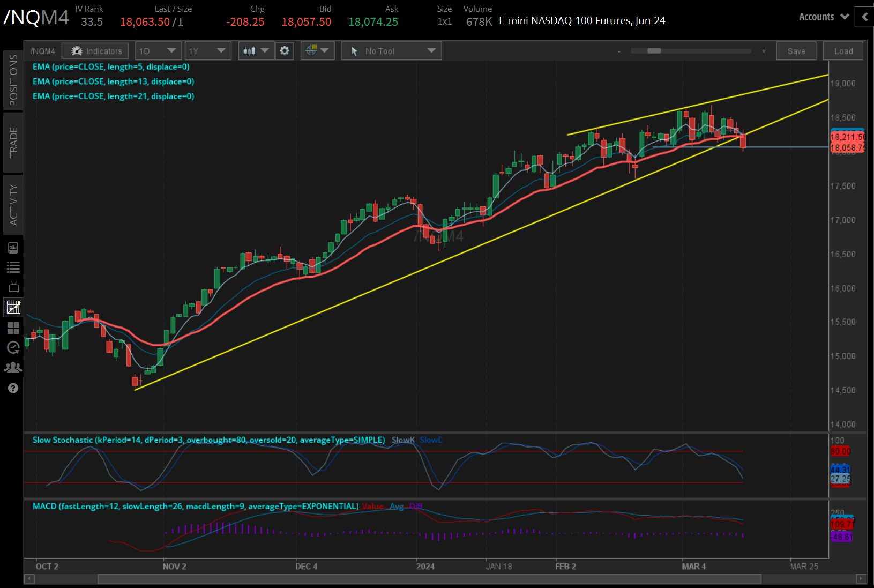Open the Help question mark icon

coord(13,388)
